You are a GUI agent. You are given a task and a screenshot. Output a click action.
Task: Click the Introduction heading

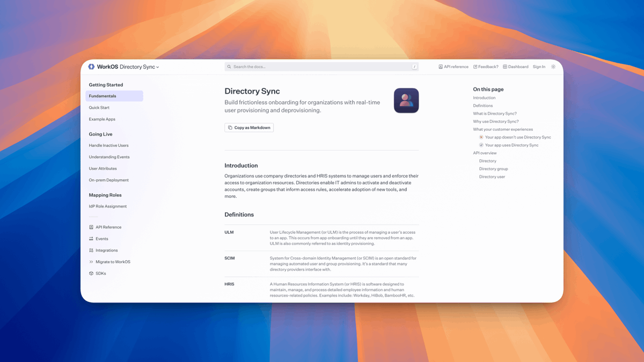pos(241,166)
